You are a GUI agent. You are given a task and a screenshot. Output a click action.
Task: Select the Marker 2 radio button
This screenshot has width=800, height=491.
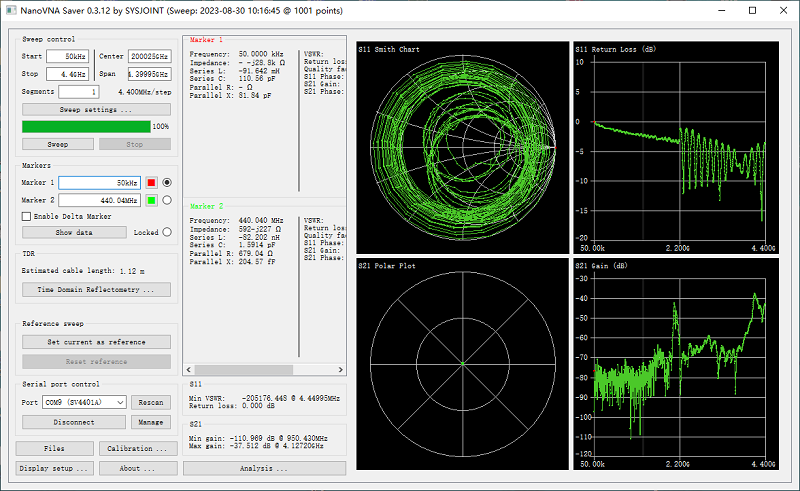[x=167, y=200]
